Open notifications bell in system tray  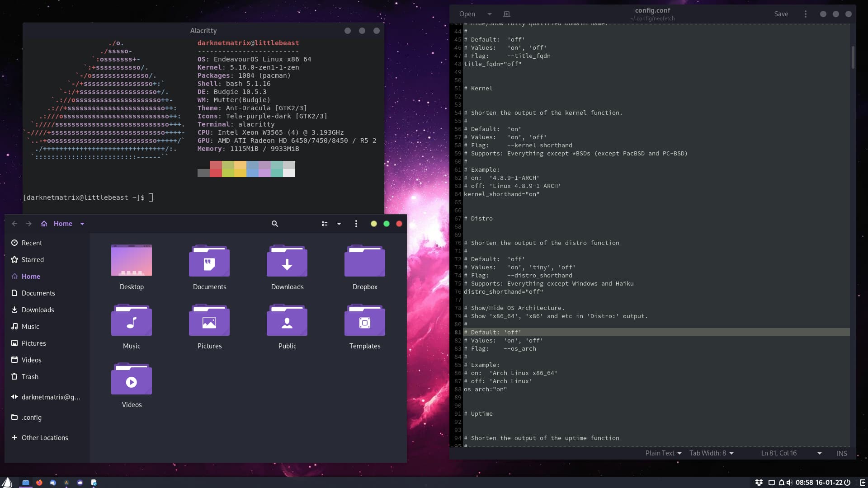click(781, 483)
